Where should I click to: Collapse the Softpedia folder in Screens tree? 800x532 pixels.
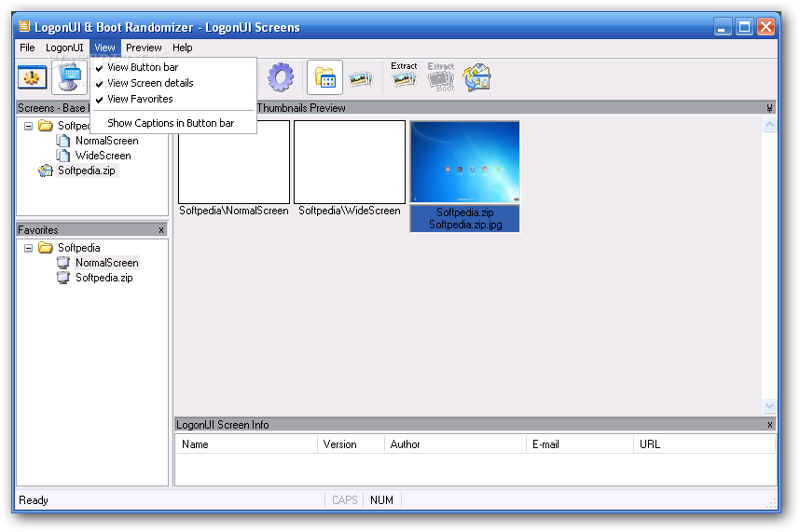29,126
